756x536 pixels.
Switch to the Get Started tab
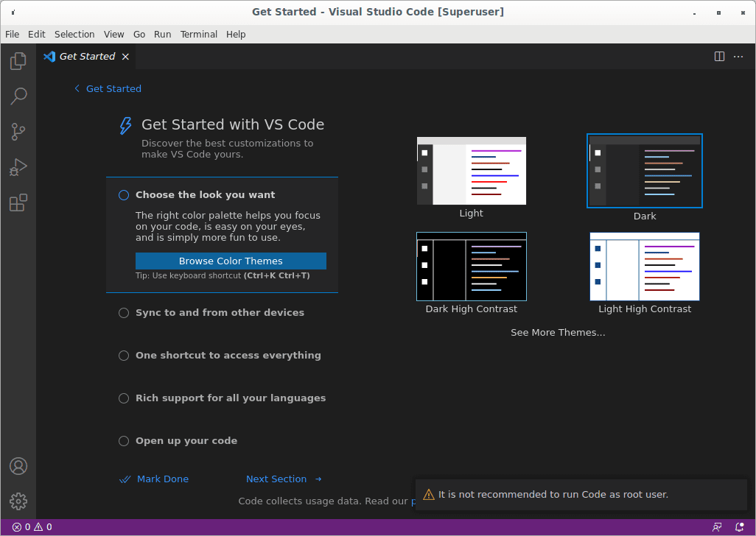[87, 57]
